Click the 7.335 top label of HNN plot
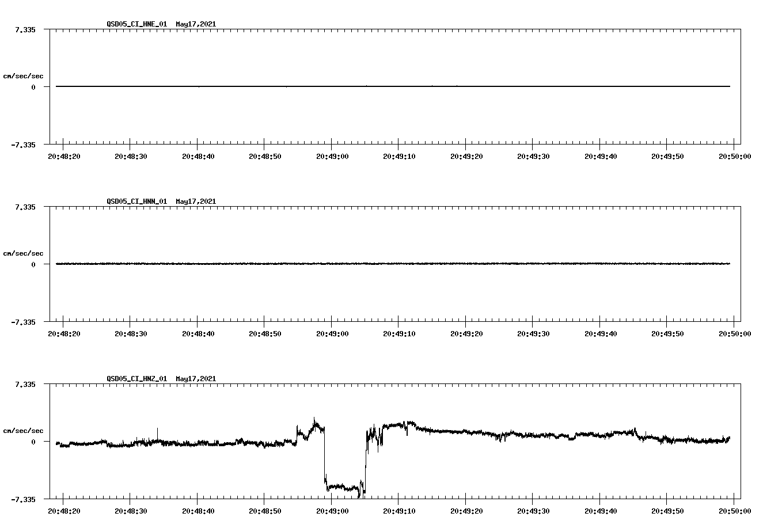The image size is (782, 532). coord(26,207)
